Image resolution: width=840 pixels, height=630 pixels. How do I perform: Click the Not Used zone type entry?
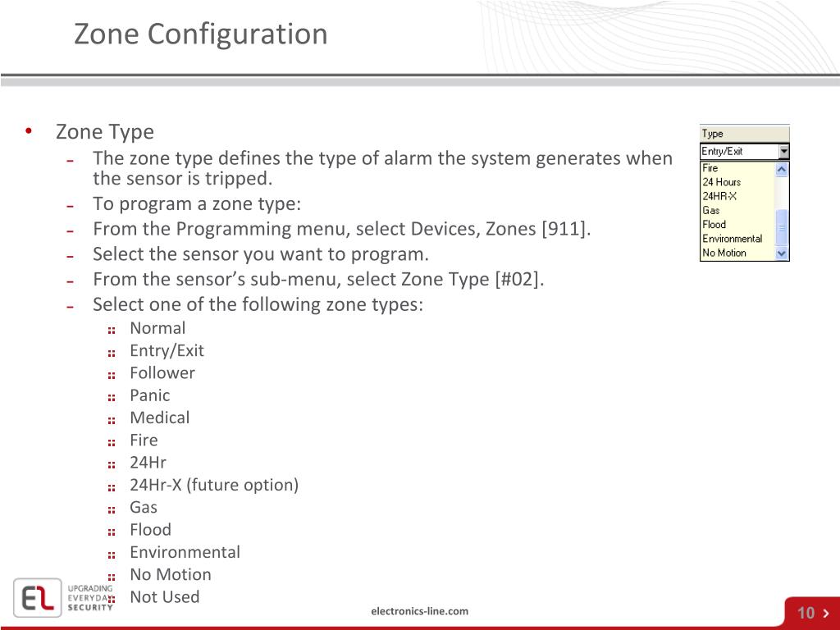164,597
